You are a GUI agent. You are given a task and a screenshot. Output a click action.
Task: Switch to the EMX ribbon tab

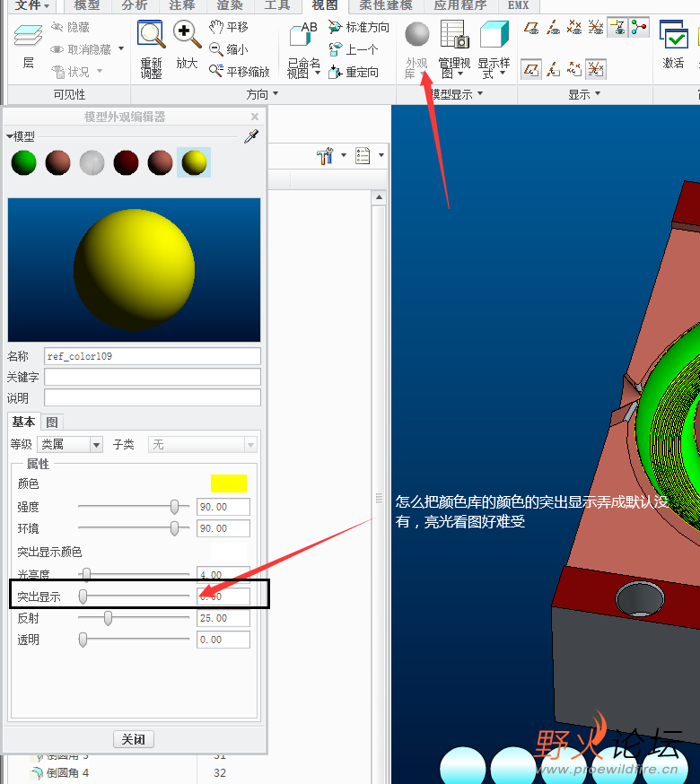[518, 6]
